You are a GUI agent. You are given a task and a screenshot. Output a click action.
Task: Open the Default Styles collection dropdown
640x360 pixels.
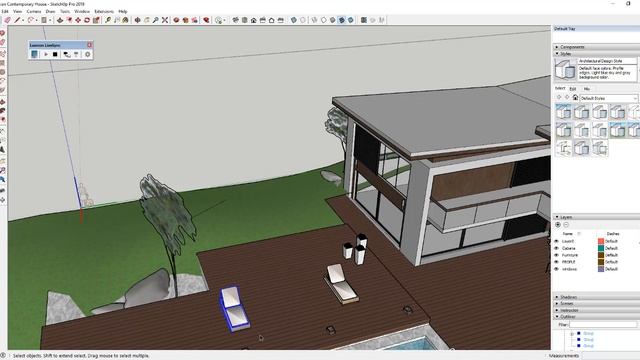[608, 98]
